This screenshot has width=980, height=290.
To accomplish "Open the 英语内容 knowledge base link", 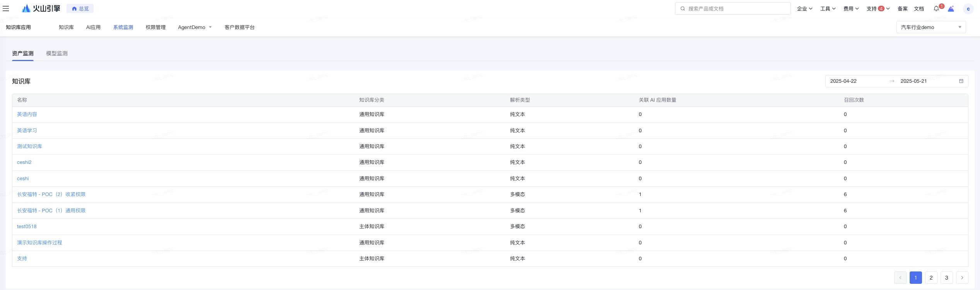I will [27, 114].
